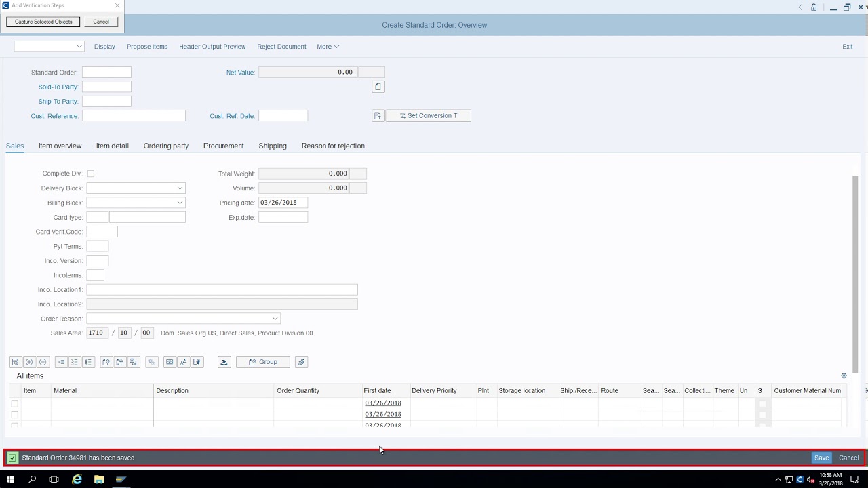Click the Pricing date field

(x=283, y=203)
